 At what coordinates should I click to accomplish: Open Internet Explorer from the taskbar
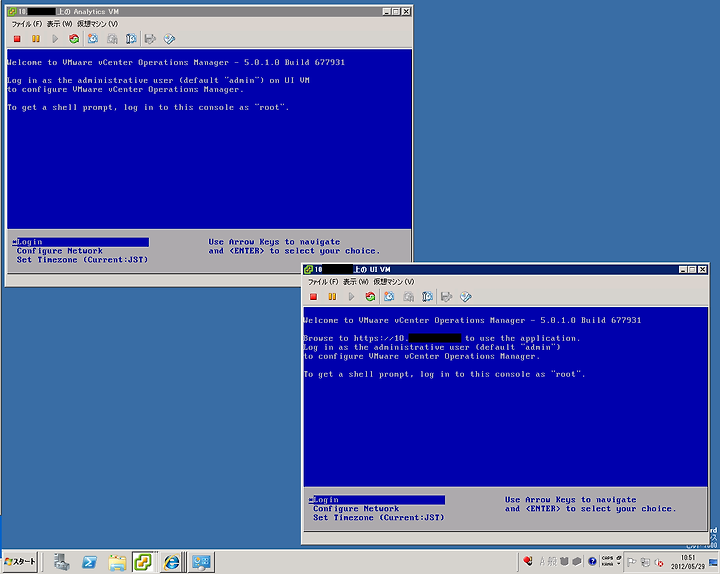coord(172,562)
